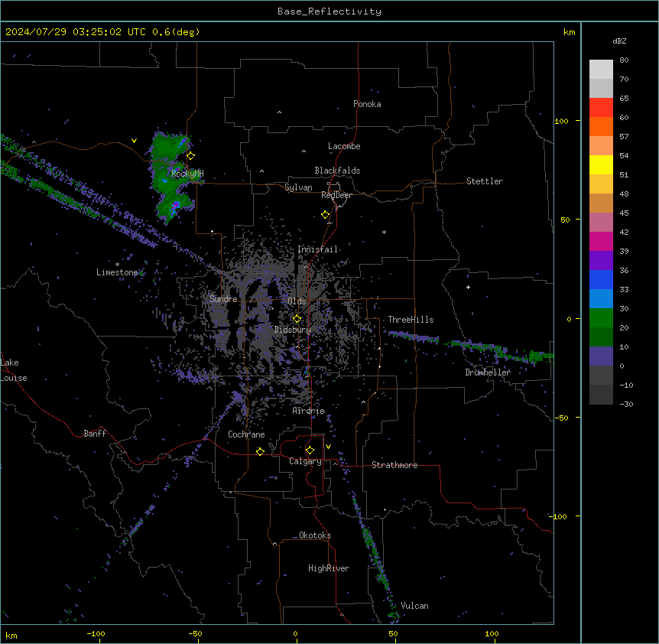Click the asterisk marker above Limestone
659x644 pixels.
coord(117,265)
